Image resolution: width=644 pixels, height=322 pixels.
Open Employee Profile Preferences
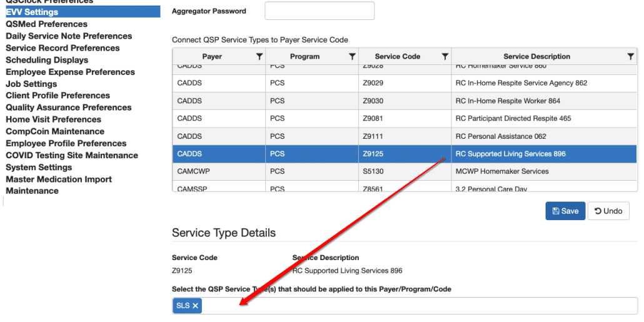(x=66, y=143)
